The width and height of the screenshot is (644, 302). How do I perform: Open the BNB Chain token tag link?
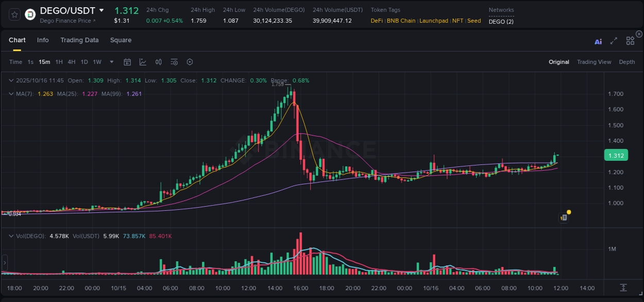(401, 21)
